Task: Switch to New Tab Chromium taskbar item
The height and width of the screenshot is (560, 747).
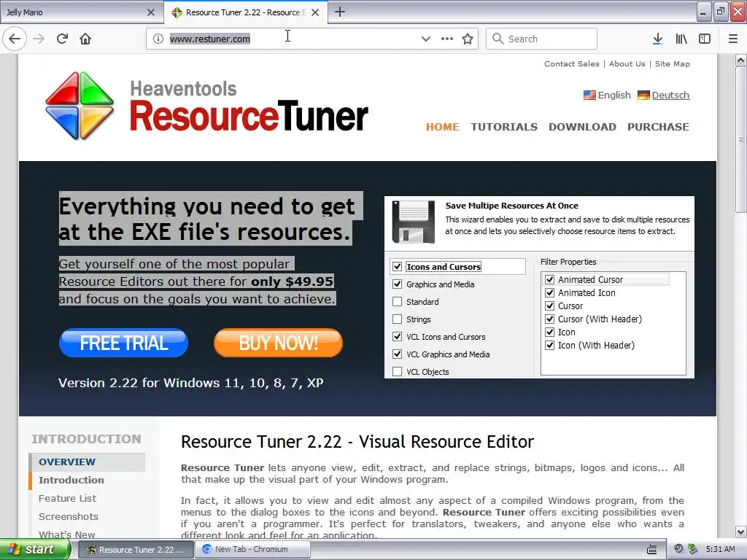Action: 253,549
